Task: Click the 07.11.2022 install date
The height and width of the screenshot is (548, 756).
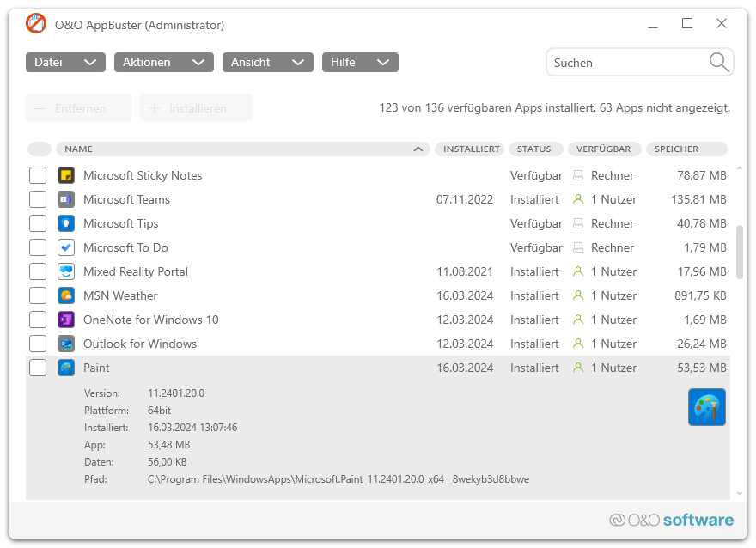Action: pyautogui.click(x=465, y=199)
